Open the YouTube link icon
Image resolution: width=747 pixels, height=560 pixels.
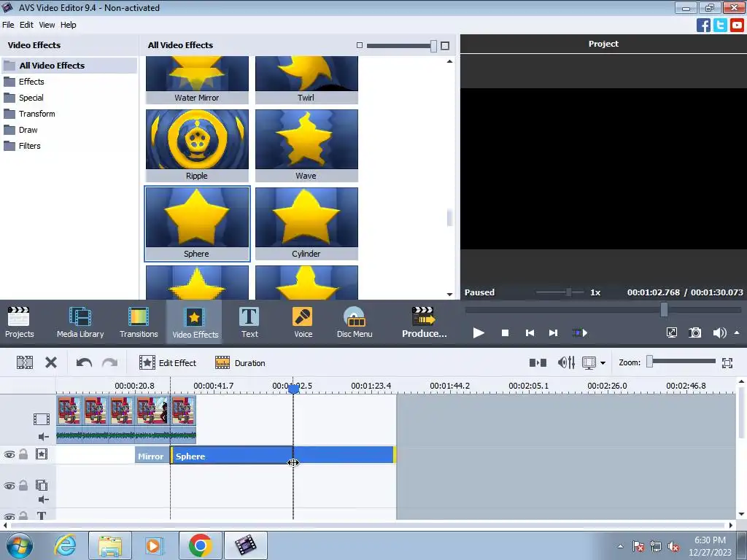tap(737, 26)
